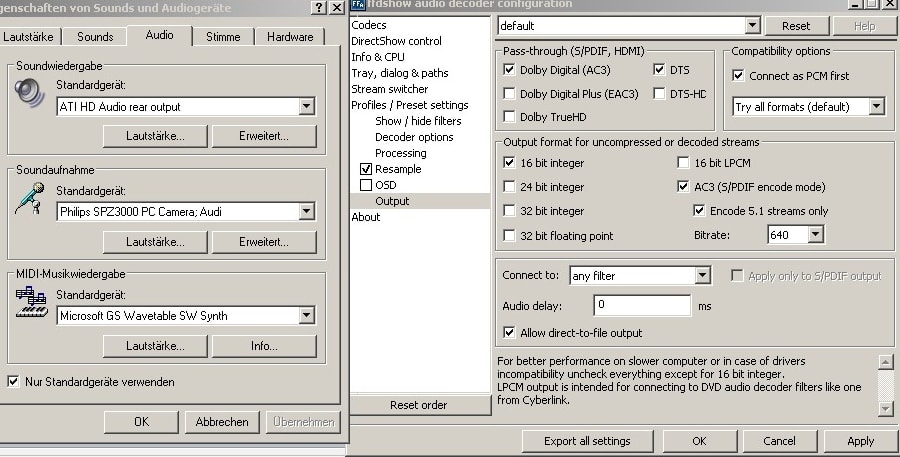Enable Dolby TrueHD pass-through

[x=510, y=117]
